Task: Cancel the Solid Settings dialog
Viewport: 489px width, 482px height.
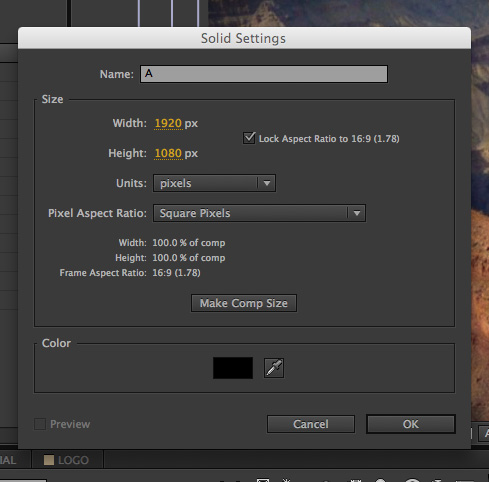Action: click(311, 424)
